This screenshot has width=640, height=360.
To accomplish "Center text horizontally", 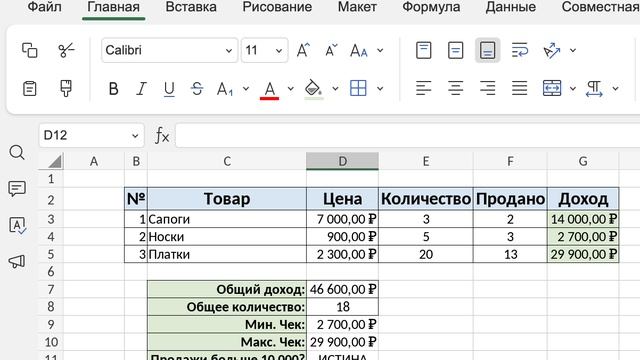I will pyautogui.click(x=456, y=88).
